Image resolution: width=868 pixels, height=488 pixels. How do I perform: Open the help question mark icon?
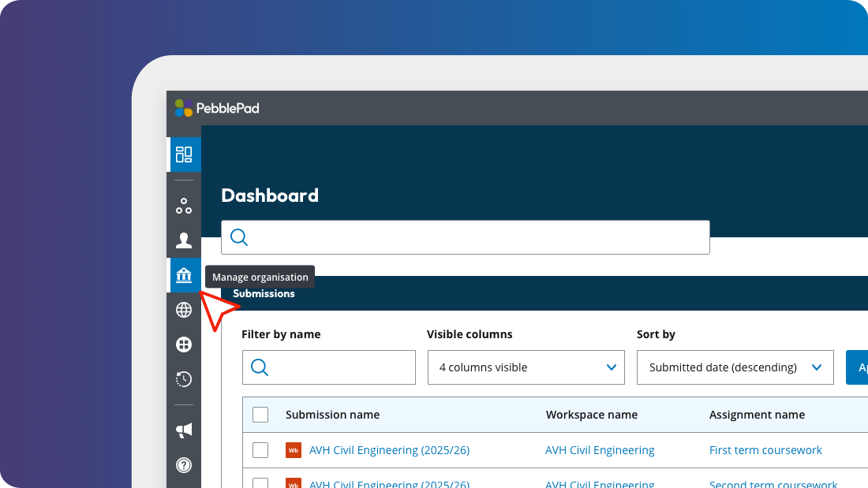(184, 465)
